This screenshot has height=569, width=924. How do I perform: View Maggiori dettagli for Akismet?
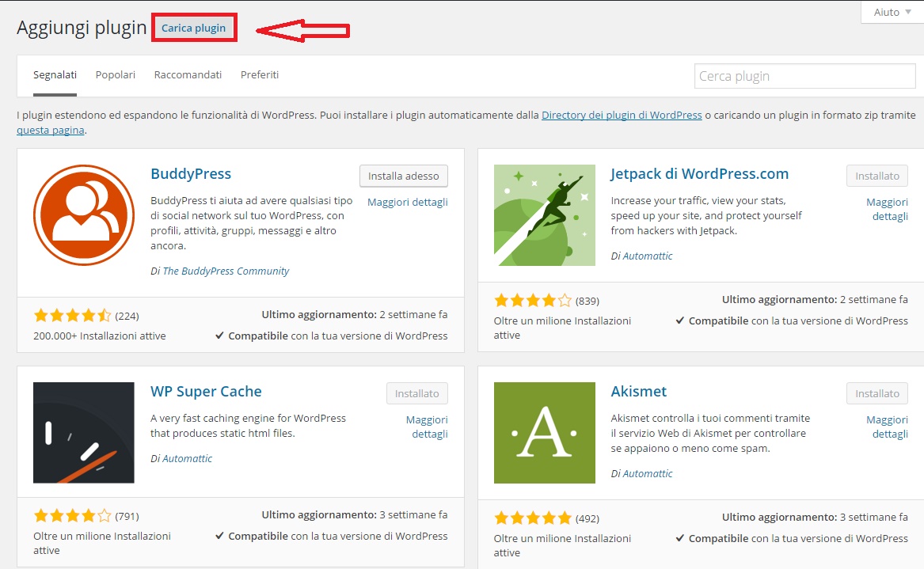coord(888,427)
